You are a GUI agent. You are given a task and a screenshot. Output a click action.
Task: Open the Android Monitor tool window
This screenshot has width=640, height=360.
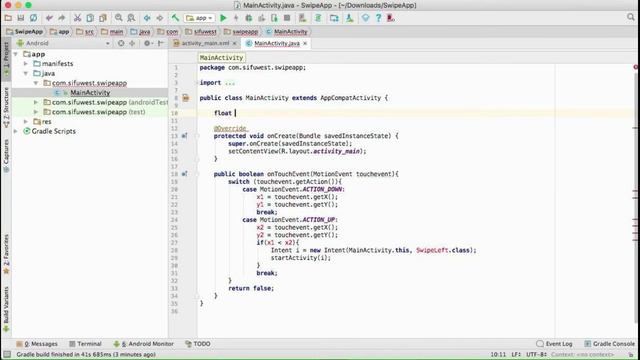[x=144, y=344]
